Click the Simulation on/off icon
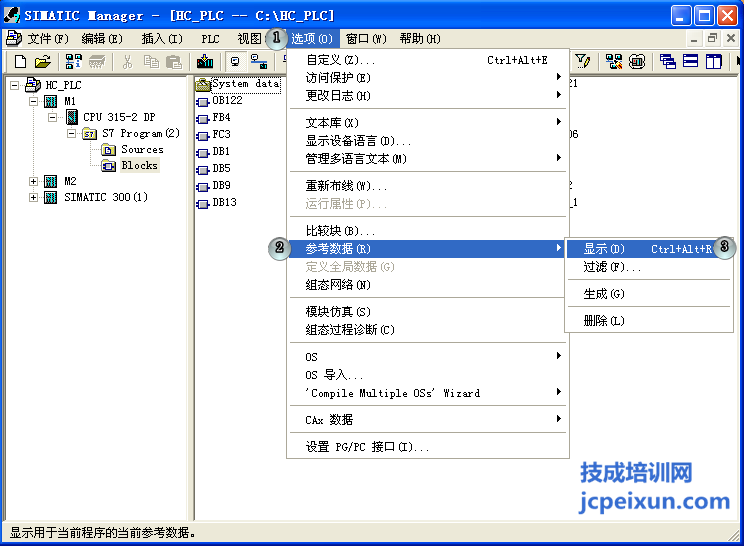Screen dimensions: 744x546 point(637,61)
